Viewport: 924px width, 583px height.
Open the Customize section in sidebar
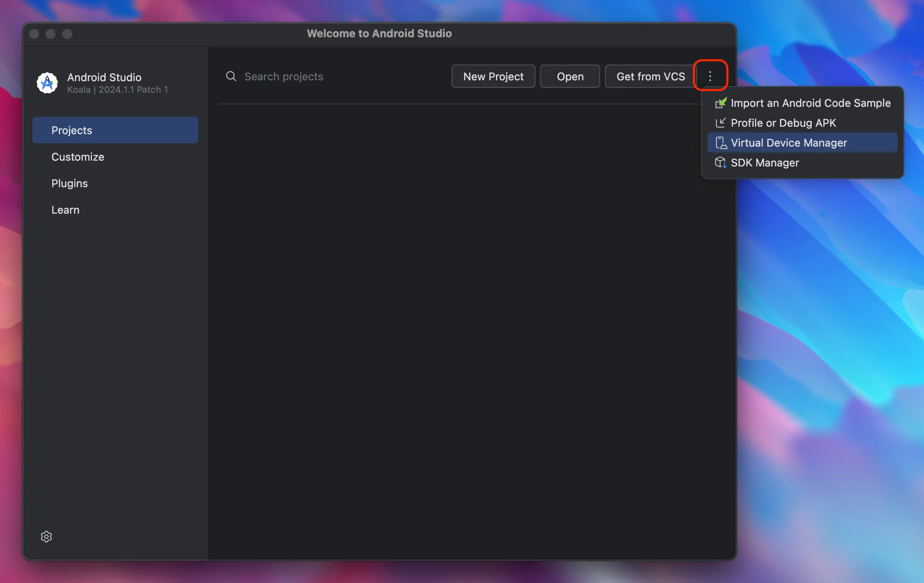click(78, 157)
